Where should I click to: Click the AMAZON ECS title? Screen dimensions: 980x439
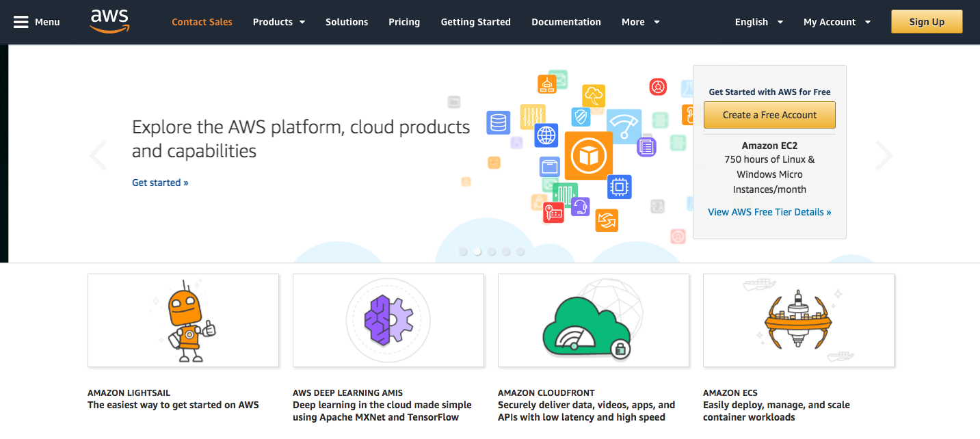pos(730,393)
